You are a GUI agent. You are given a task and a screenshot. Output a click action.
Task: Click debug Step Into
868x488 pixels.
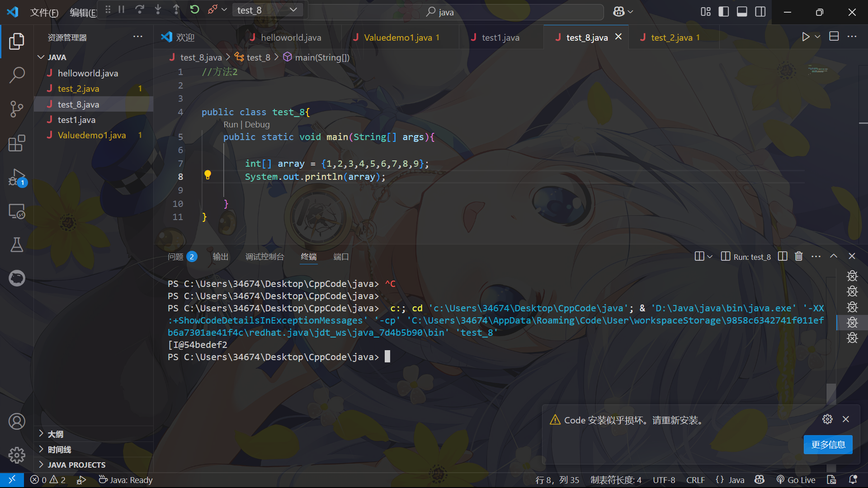coord(158,9)
